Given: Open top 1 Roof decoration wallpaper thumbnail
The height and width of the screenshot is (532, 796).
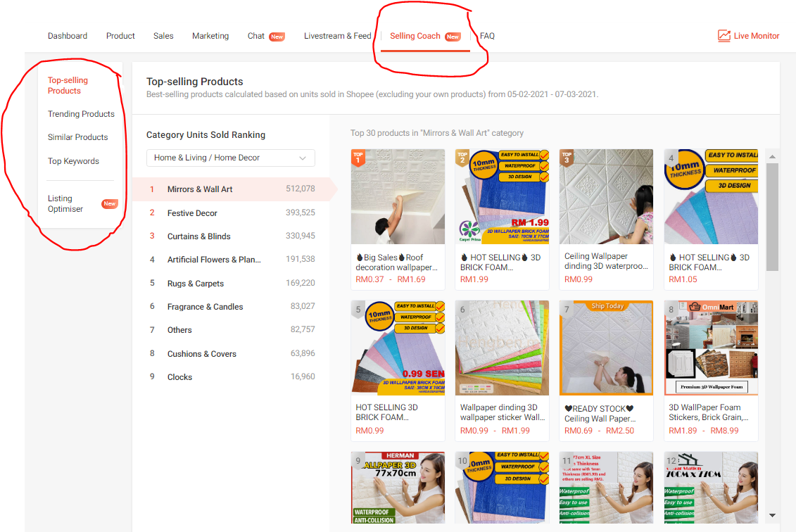Looking at the screenshot, I should (398, 196).
